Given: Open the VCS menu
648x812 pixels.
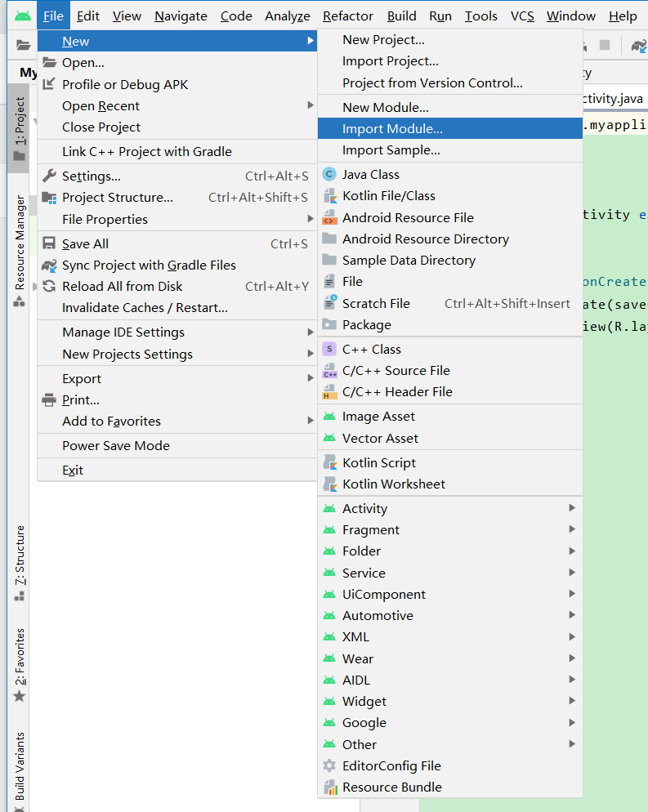Looking at the screenshot, I should (522, 16).
